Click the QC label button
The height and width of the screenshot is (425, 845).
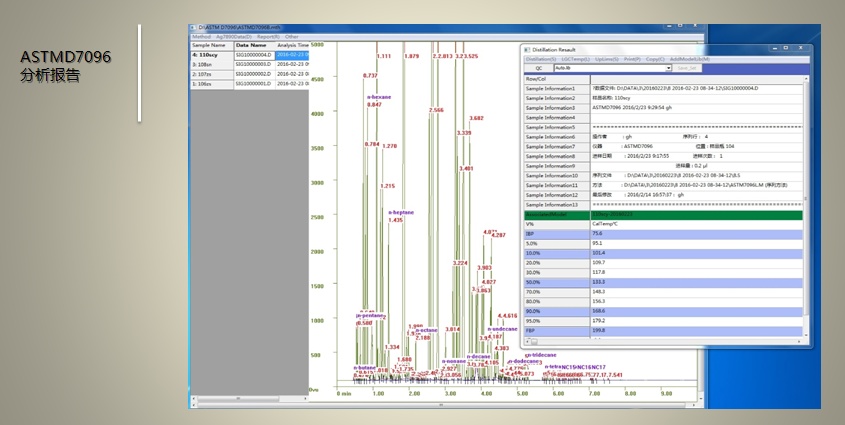[x=539, y=68]
